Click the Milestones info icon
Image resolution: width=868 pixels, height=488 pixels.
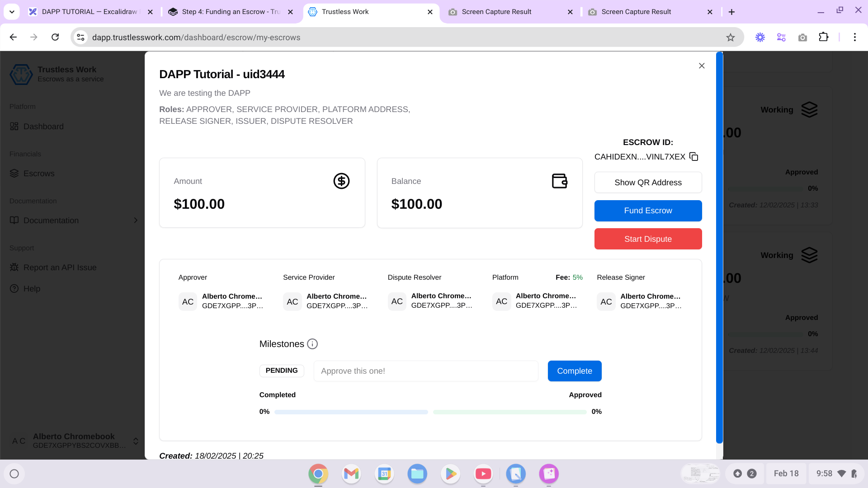coord(312,344)
